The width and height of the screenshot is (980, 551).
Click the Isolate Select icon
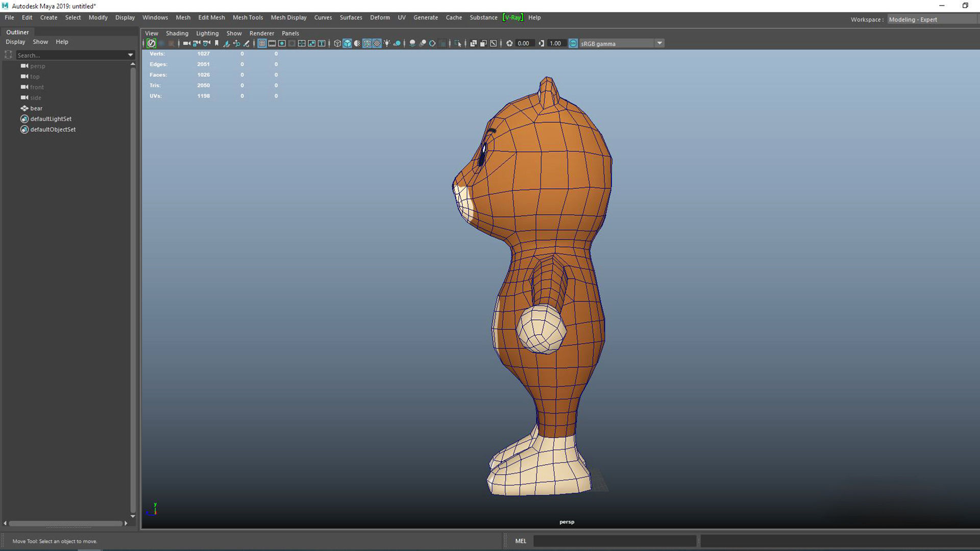(458, 43)
